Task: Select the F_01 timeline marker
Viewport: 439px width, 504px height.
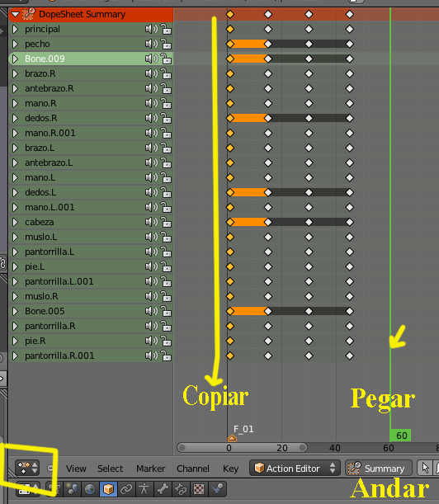Action: (x=232, y=438)
